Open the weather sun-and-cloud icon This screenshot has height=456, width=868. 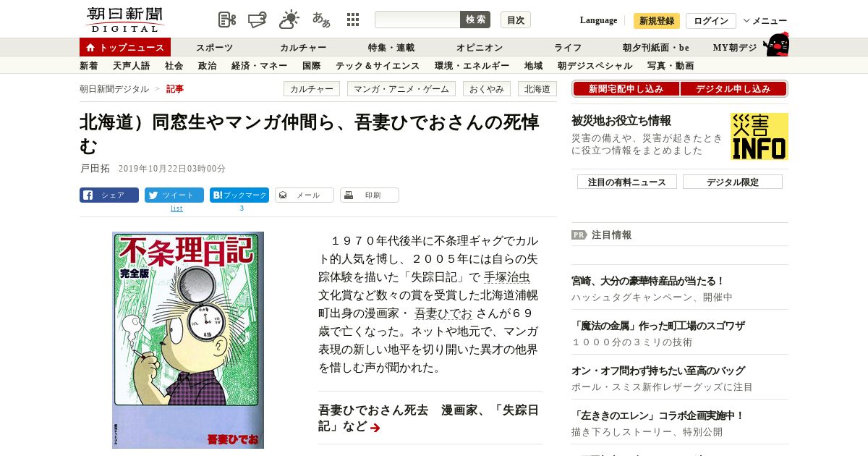[x=289, y=20]
